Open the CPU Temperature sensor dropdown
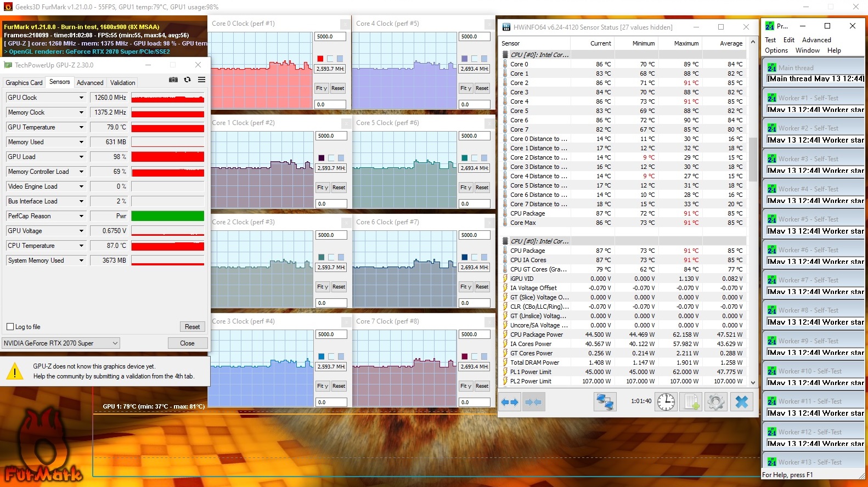The image size is (868, 487). 81,246
